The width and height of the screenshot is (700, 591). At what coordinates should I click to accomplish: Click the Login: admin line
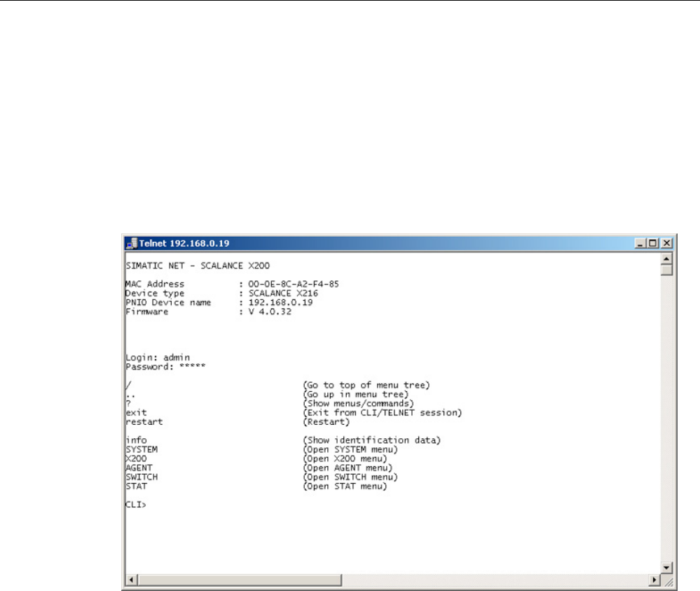(x=158, y=358)
